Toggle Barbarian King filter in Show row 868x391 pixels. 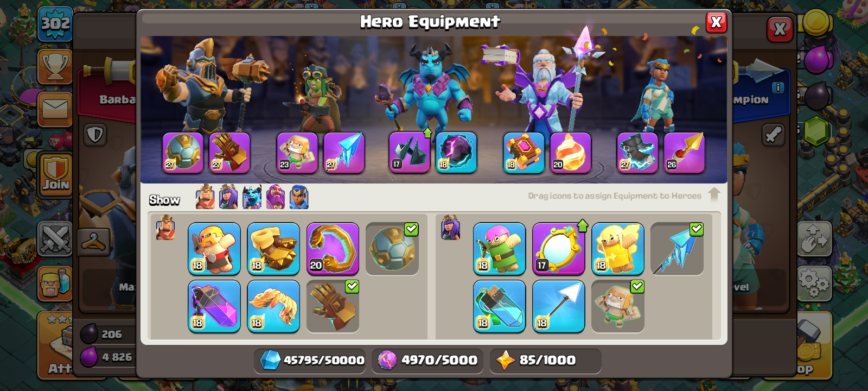click(205, 197)
